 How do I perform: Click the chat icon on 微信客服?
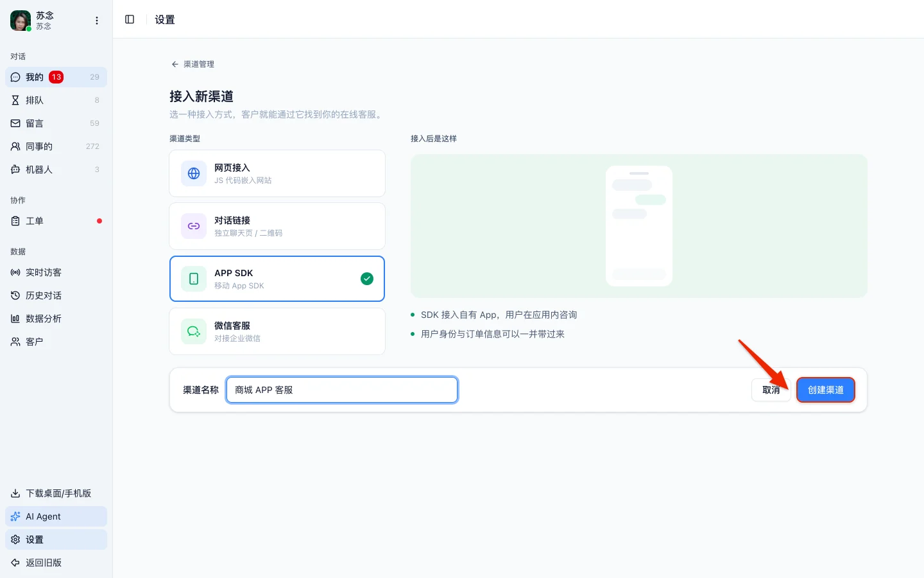coord(194,331)
